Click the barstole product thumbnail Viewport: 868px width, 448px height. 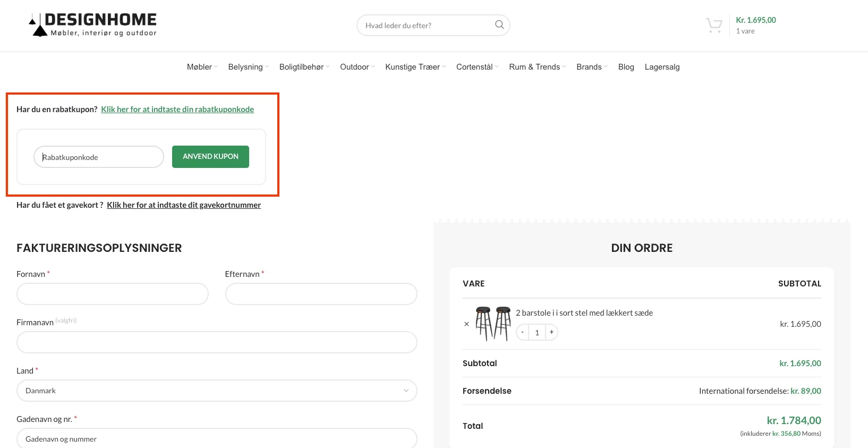(x=492, y=323)
